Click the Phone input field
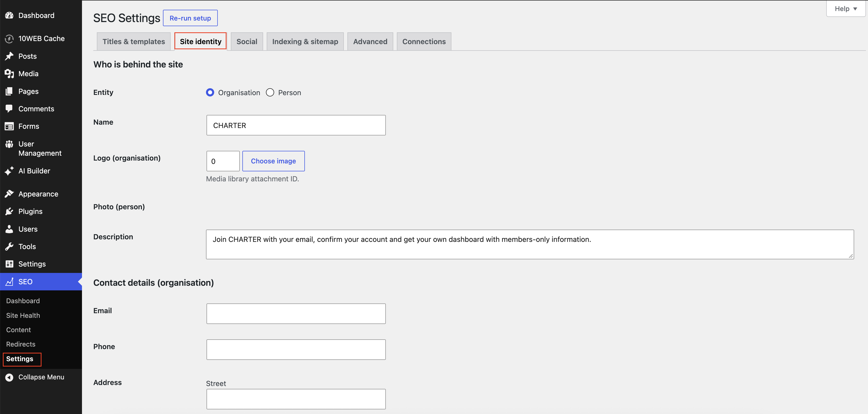 296,350
